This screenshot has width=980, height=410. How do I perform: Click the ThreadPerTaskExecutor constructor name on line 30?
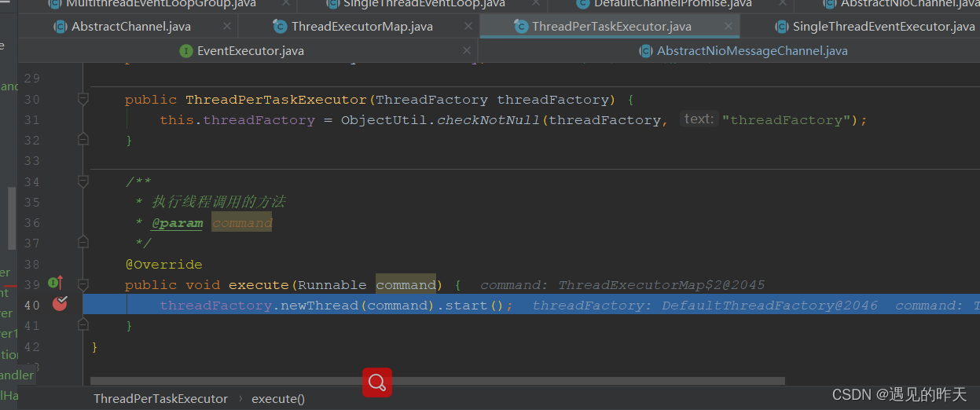[276, 100]
